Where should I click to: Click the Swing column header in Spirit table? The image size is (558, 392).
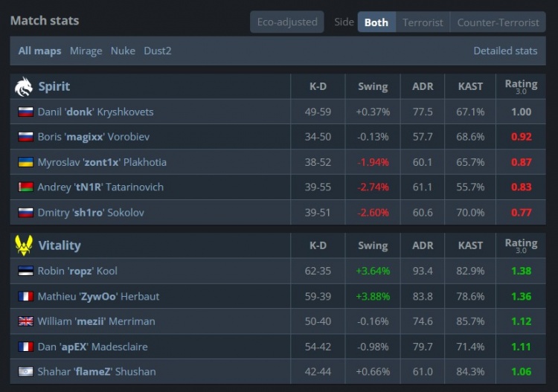[373, 86]
